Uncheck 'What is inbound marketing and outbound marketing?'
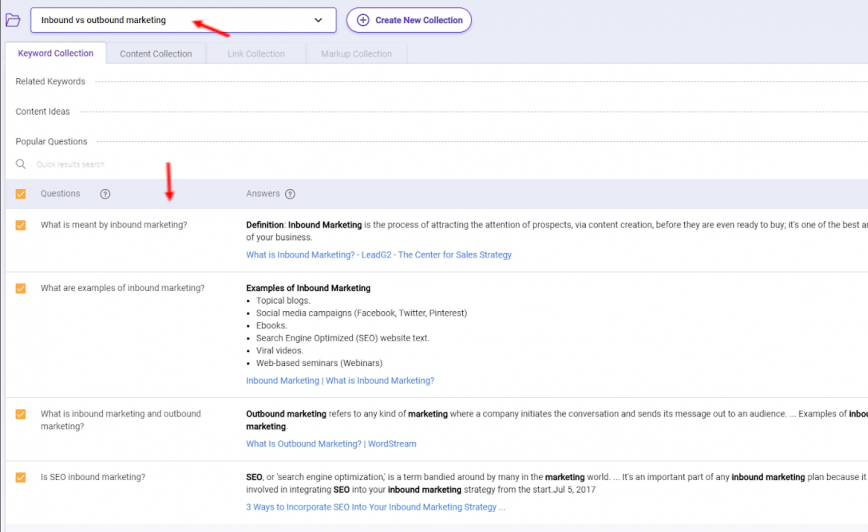Viewport: 868px width, 532px height. click(20, 414)
